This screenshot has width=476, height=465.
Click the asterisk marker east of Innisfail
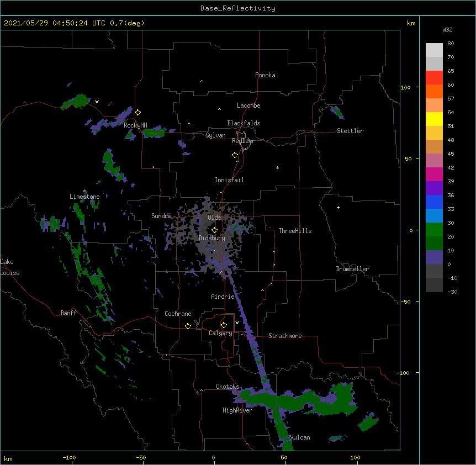[x=277, y=168]
